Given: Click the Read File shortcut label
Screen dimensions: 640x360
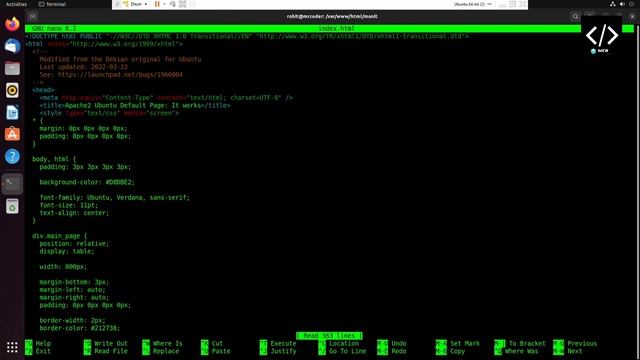Looking at the screenshot, I should (x=111, y=351).
